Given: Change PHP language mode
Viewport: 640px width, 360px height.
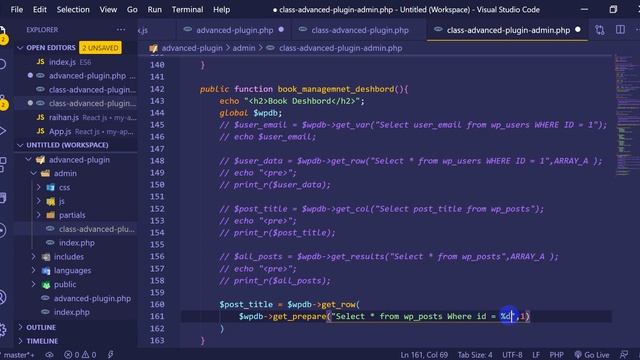Looking at the screenshot, I should tap(556, 355).
